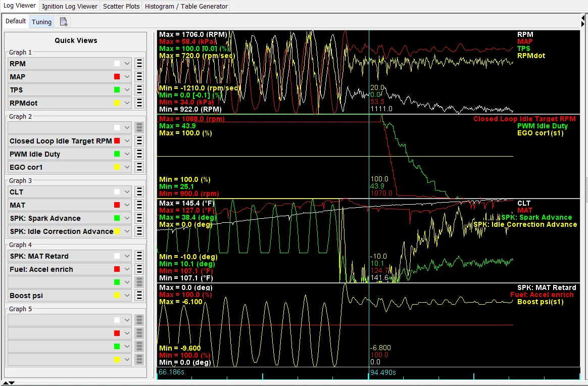Select the empty green field in Graph 4
Viewport: 588px width, 386px height.
69,282
